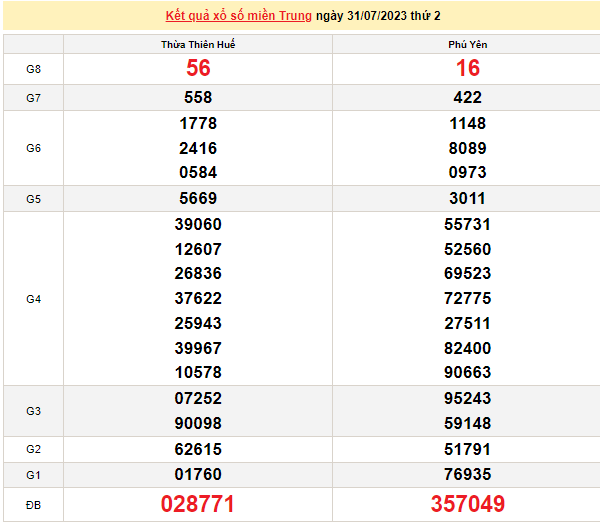Viewport: 600px width, 522px height.
Task: Click the ĐB row label
Action: pos(33,504)
